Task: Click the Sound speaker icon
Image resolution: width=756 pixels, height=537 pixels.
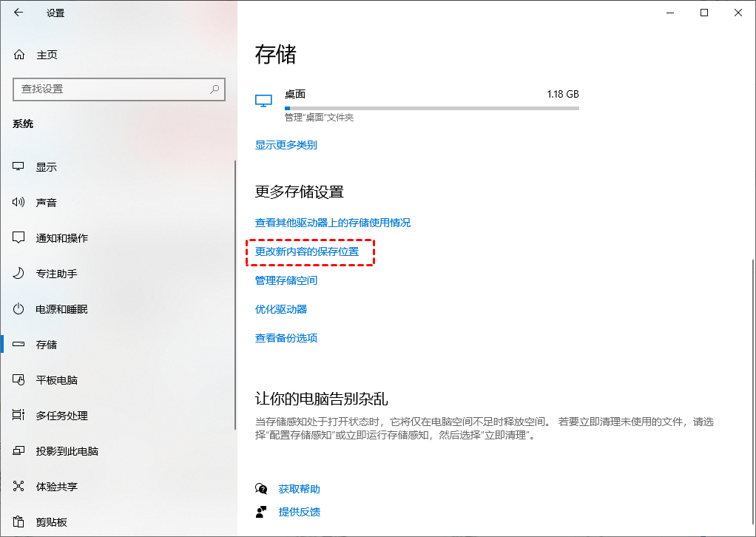Action: click(19, 203)
